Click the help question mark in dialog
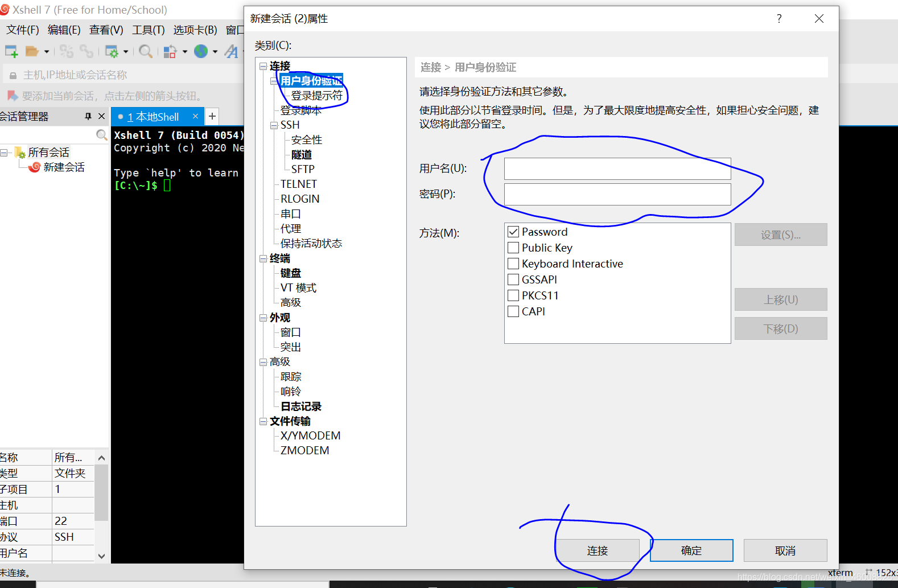898x588 pixels. (779, 19)
